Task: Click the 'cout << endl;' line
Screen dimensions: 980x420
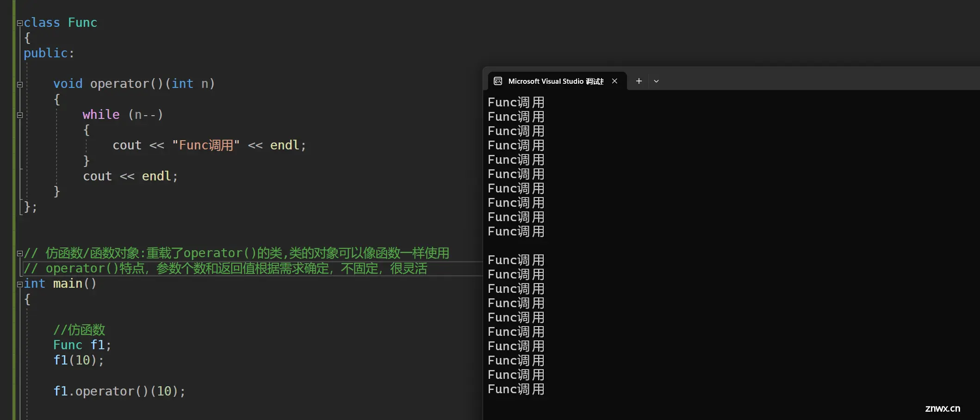Action: (x=130, y=176)
